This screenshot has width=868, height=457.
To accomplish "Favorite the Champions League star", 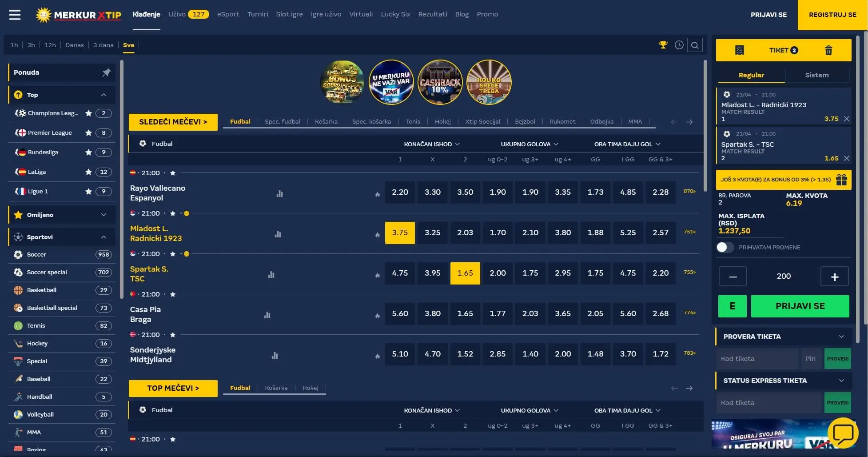I will coord(88,113).
